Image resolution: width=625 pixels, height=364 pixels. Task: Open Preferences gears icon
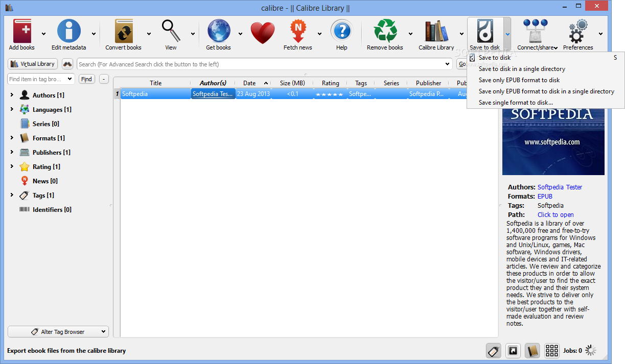579,32
